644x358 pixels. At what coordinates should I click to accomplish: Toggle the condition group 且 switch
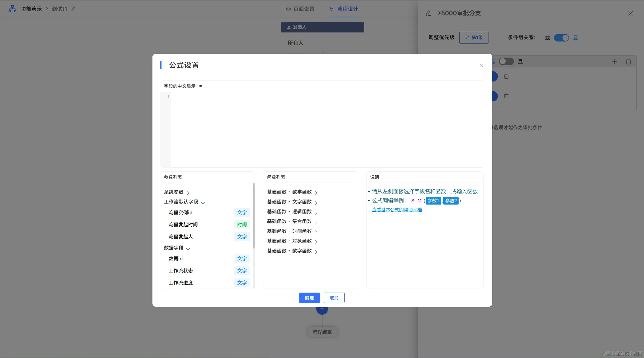[x=506, y=61]
